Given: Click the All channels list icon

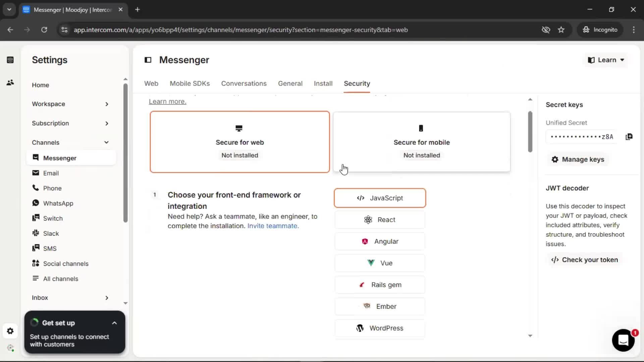Looking at the screenshot, I should click(x=36, y=278).
